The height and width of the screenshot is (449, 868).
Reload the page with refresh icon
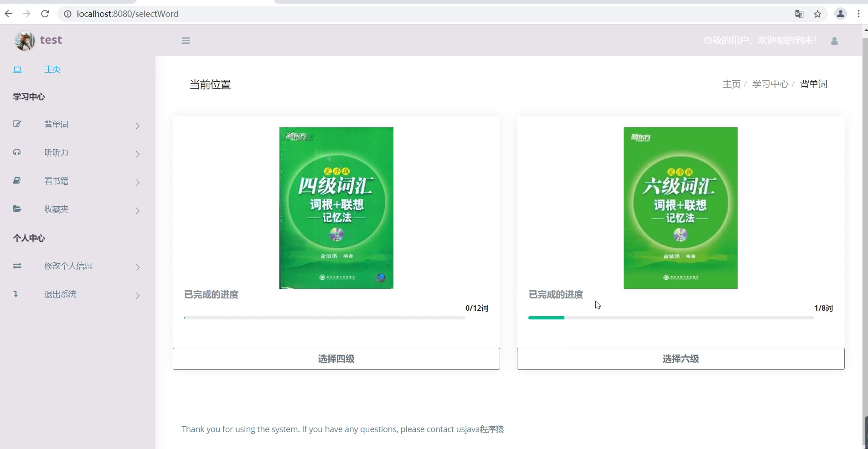click(x=45, y=14)
